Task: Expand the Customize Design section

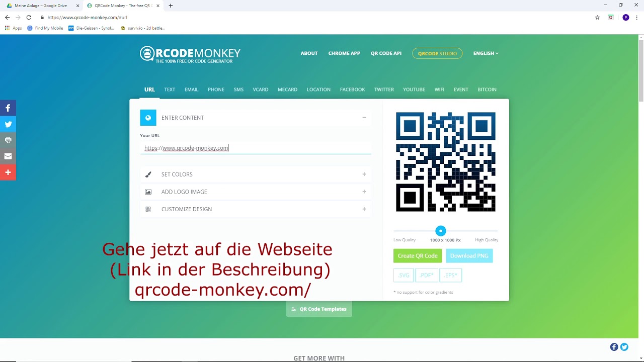Action: 364,209
